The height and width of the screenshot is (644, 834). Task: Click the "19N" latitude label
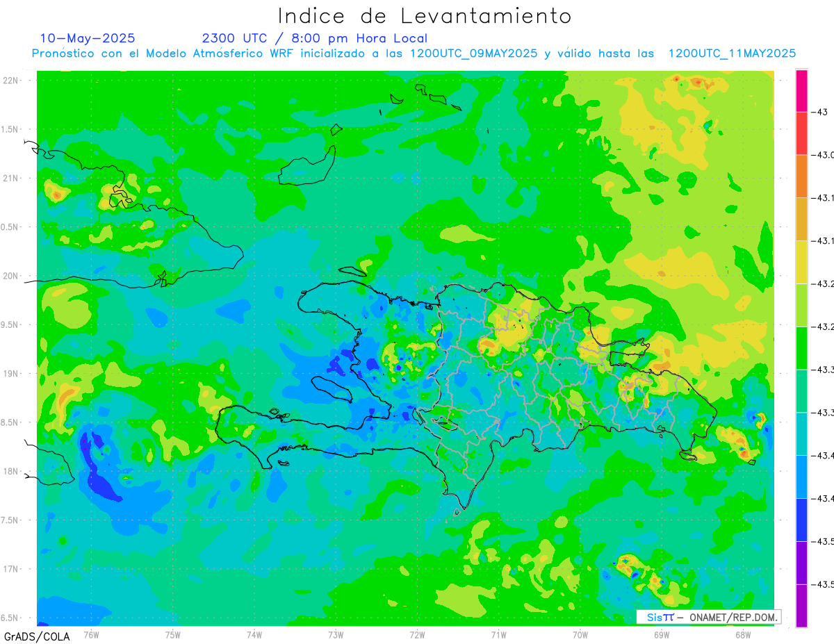[10, 374]
